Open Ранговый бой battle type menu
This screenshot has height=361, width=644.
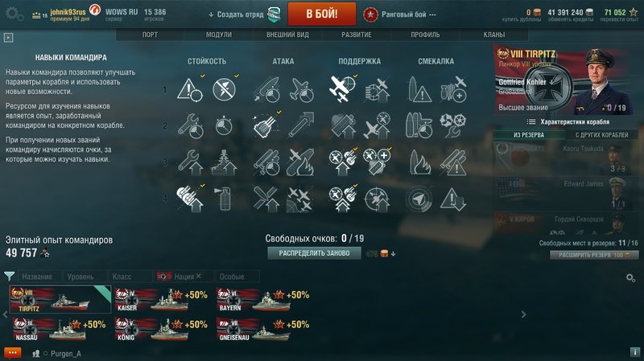399,14
